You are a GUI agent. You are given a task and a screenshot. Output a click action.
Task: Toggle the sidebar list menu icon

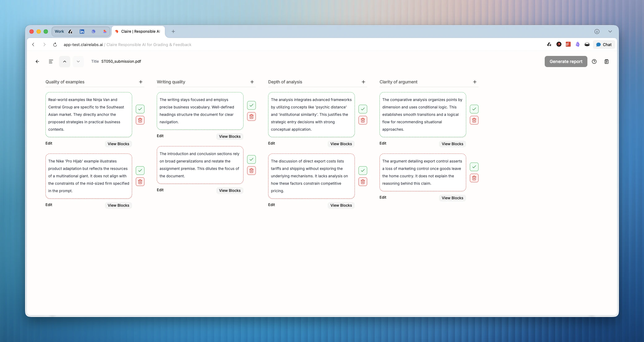coord(51,61)
